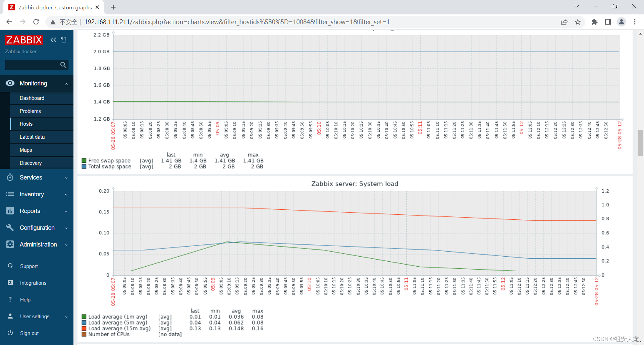Image resolution: width=644 pixels, height=345 pixels.
Task: Close the Zabbix docker tab
Action: [x=97, y=7]
